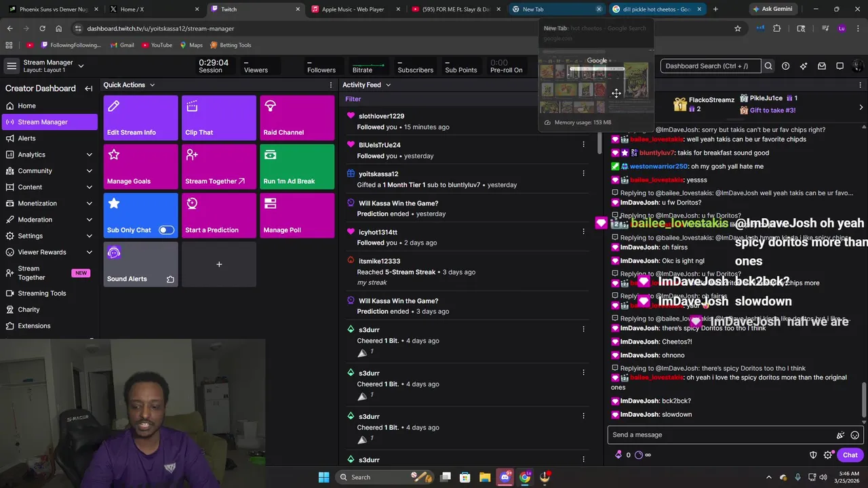Go to Home in sidebar
868x488 pixels.
click(49, 106)
